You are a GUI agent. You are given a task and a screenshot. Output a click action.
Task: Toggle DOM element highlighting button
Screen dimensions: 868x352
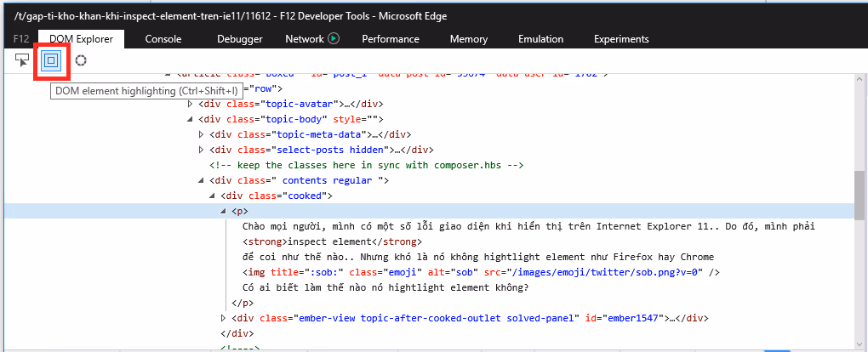tap(51, 60)
